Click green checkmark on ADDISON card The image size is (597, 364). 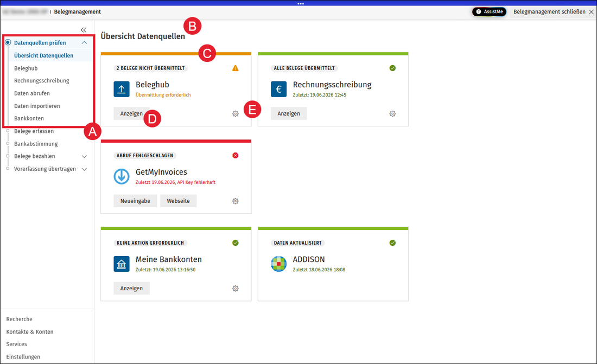[392, 243]
